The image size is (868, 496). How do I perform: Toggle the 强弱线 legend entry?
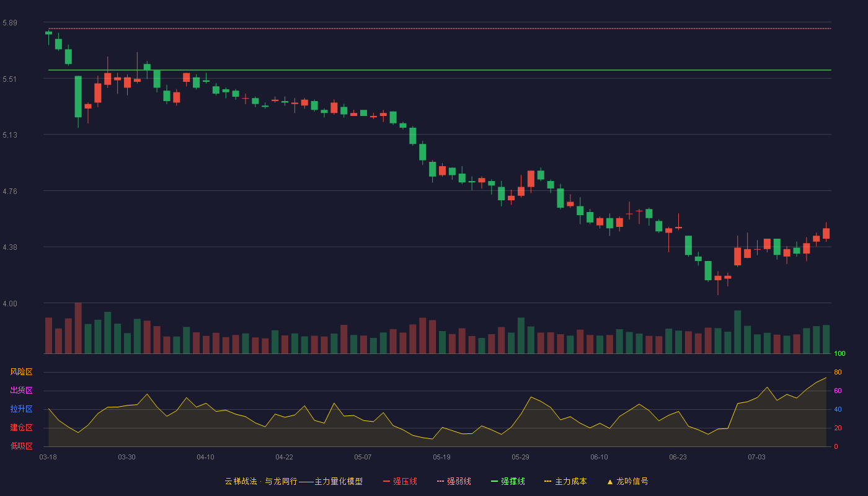click(x=454, y=481)
